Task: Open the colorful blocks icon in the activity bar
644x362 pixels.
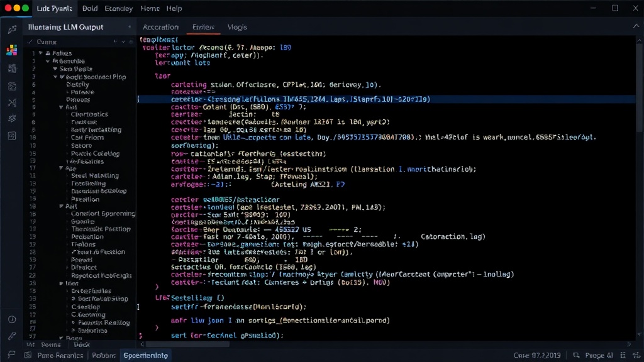Action: 12,50
